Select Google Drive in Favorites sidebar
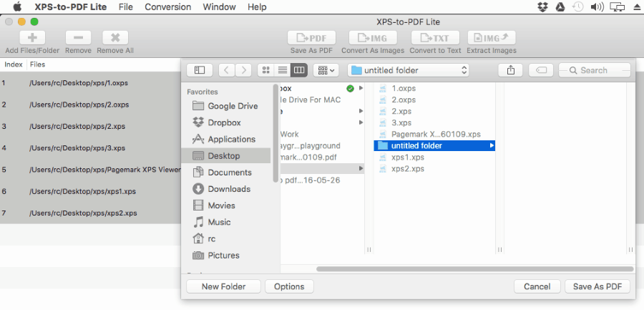Screen dimensions: 644x310 tap(225, 106)
